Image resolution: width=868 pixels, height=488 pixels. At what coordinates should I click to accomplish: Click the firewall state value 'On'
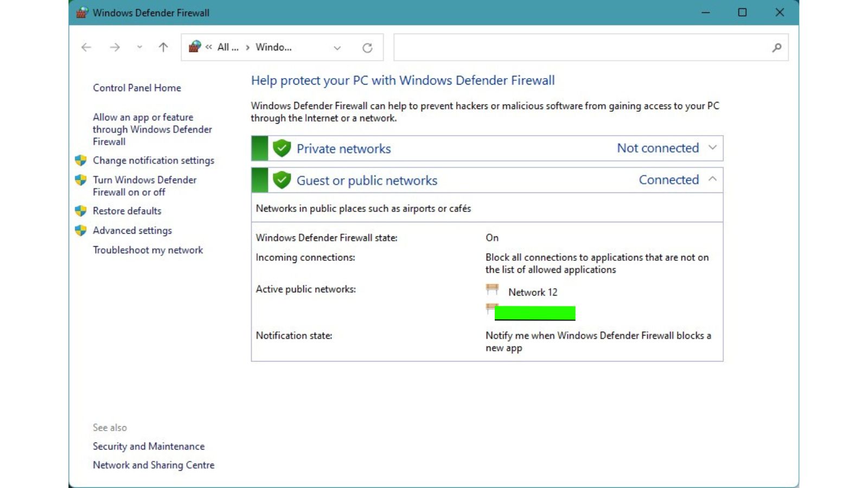tap(492, 237)
